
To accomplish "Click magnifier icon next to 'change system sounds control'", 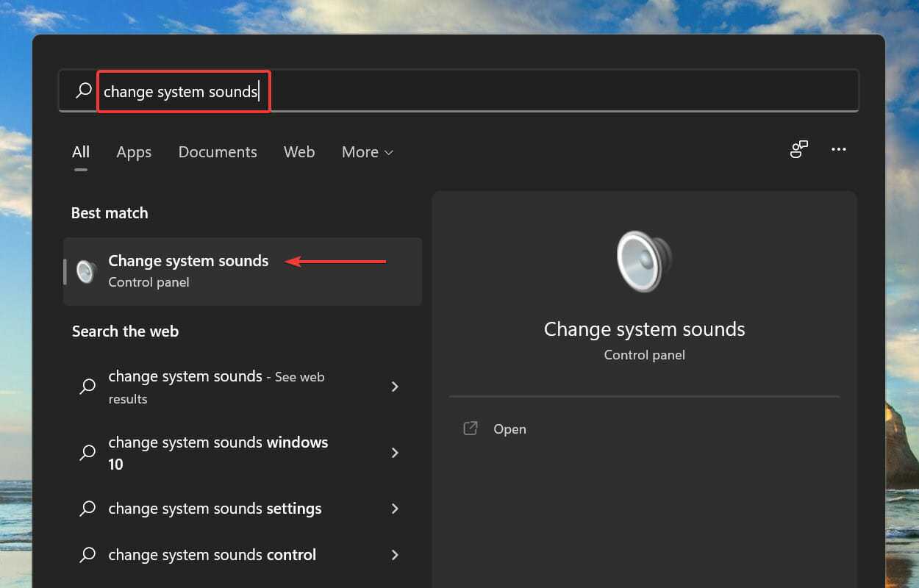I will [87, 555].
